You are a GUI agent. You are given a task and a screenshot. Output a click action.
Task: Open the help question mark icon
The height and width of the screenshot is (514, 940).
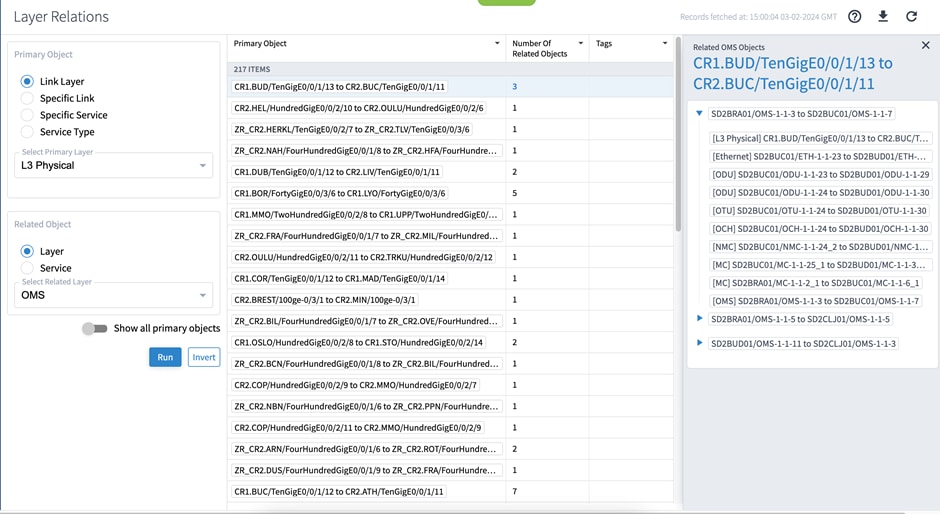point(854,17)
